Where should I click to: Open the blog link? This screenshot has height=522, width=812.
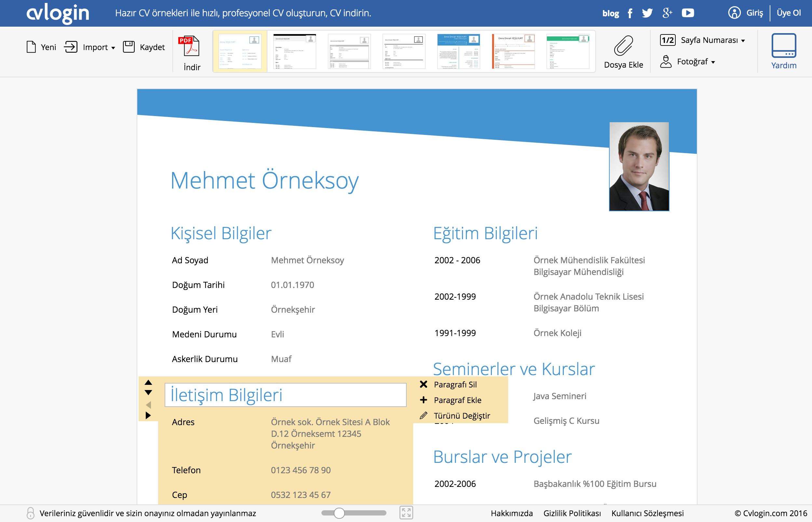pos(611,13)
